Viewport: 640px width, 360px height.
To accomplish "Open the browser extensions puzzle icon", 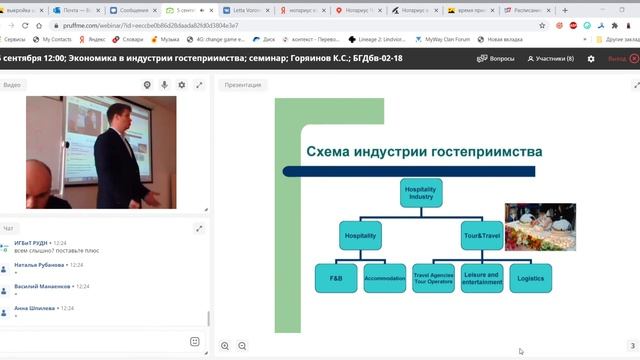I will click(615, 25).
